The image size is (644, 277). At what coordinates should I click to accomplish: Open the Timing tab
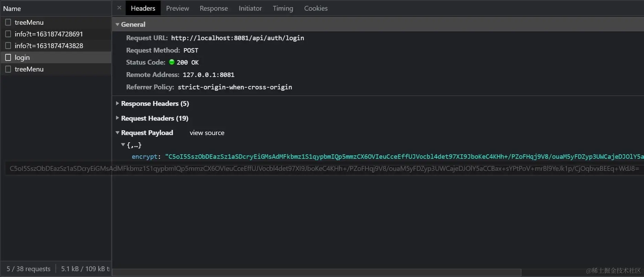(x=283, y=8)
